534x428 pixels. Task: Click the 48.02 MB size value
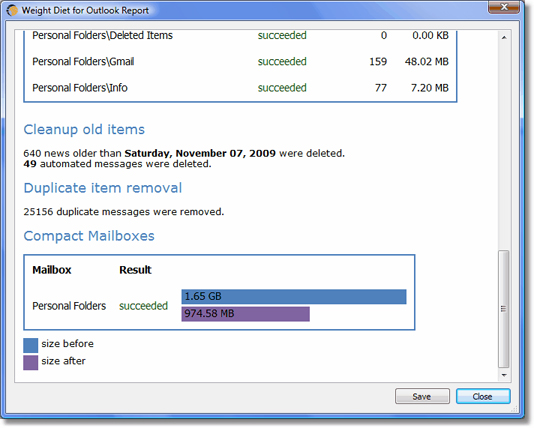427,62
